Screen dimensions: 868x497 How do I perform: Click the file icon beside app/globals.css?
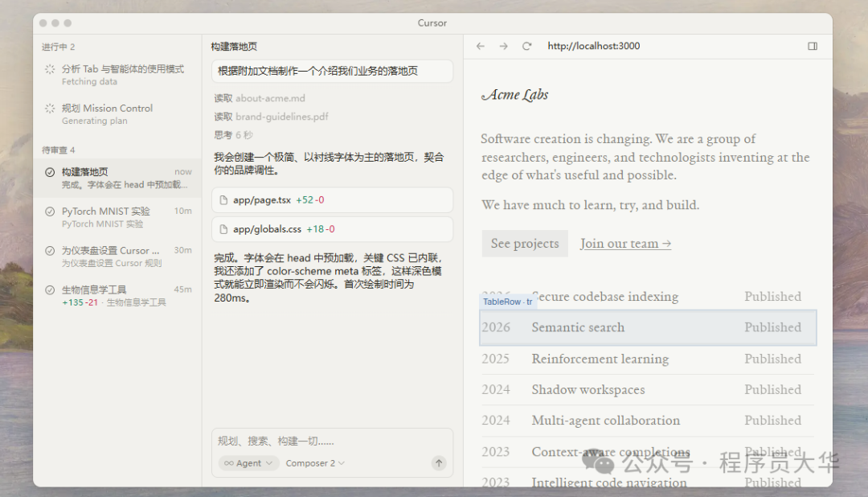(225, 229)
